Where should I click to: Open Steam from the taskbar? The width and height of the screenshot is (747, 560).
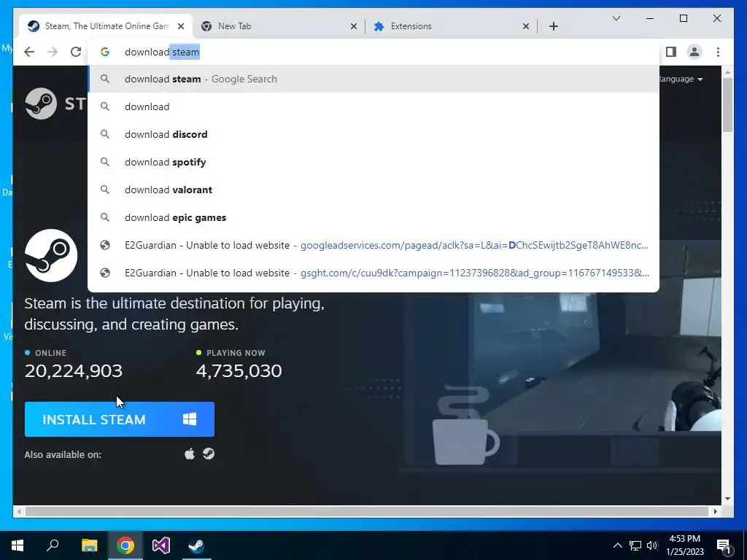coord(197,545)
